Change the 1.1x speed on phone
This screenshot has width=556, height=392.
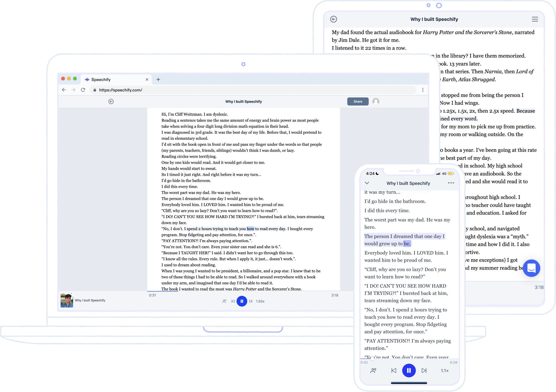pyautogui.click(x=445, y=370)
